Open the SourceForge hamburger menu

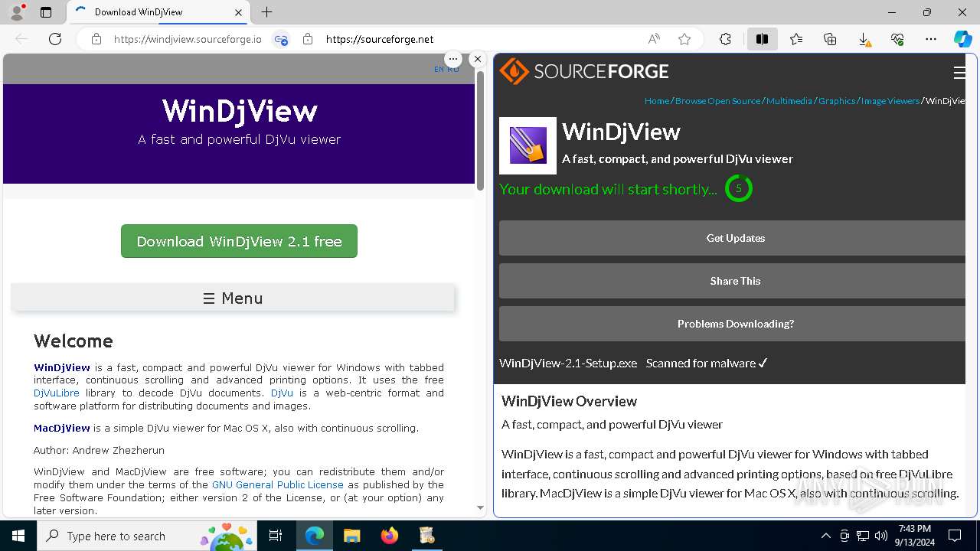point(959,73)
